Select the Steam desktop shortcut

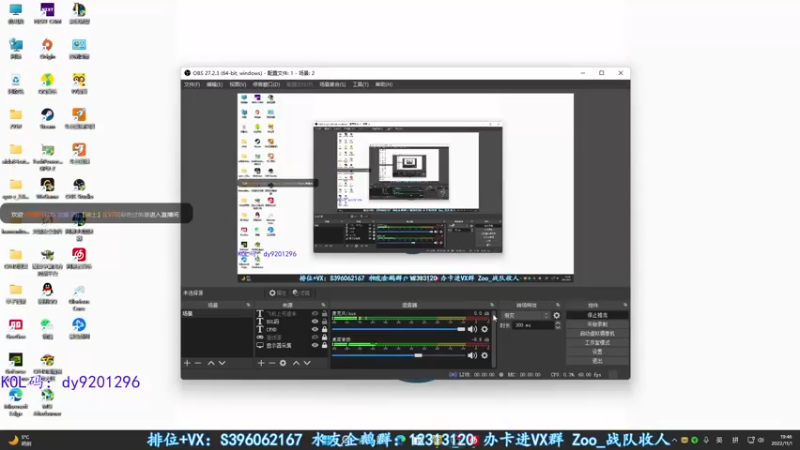(47, 118)
